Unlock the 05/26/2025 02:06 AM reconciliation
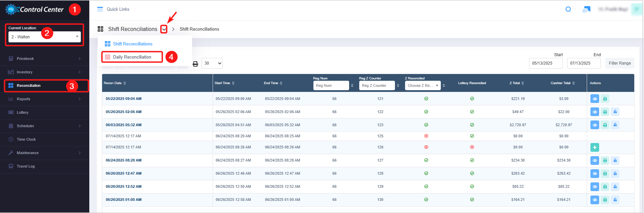 (615, 112)
